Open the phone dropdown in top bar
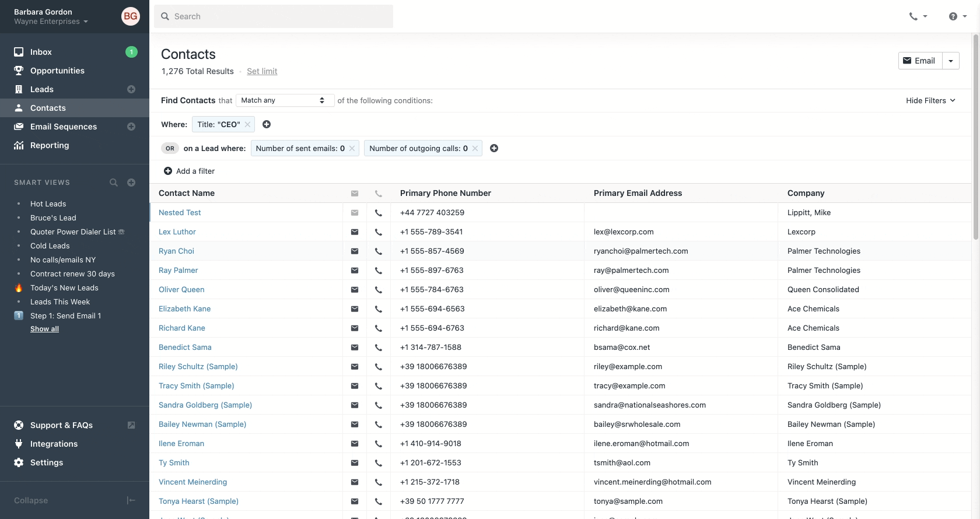Viewport: 980px width, 519px height. [918, 16]
